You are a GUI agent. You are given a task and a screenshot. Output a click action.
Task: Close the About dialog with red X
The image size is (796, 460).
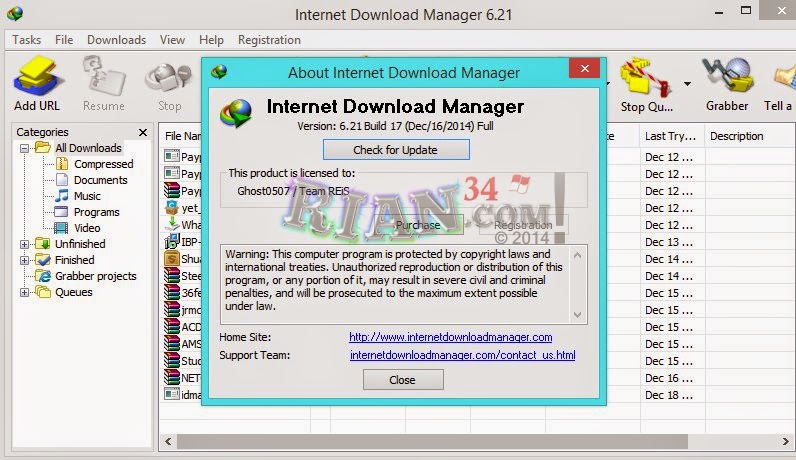584,68
